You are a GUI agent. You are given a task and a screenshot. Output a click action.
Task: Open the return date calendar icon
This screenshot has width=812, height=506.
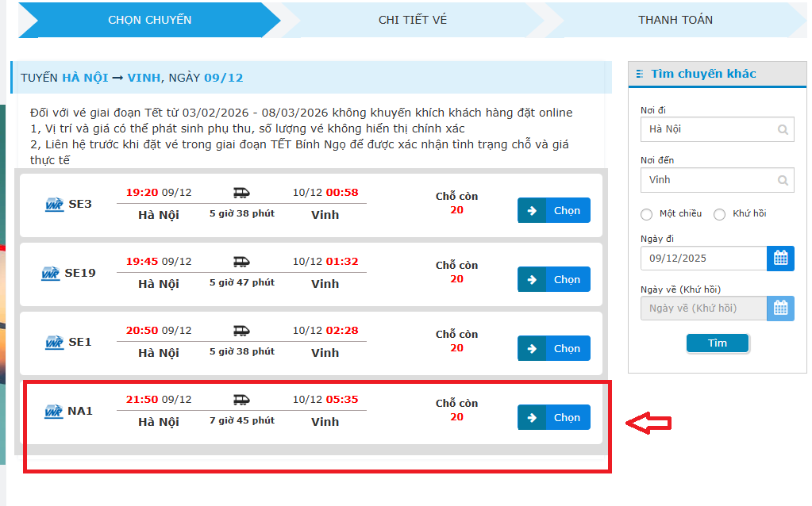coord(780,309)
